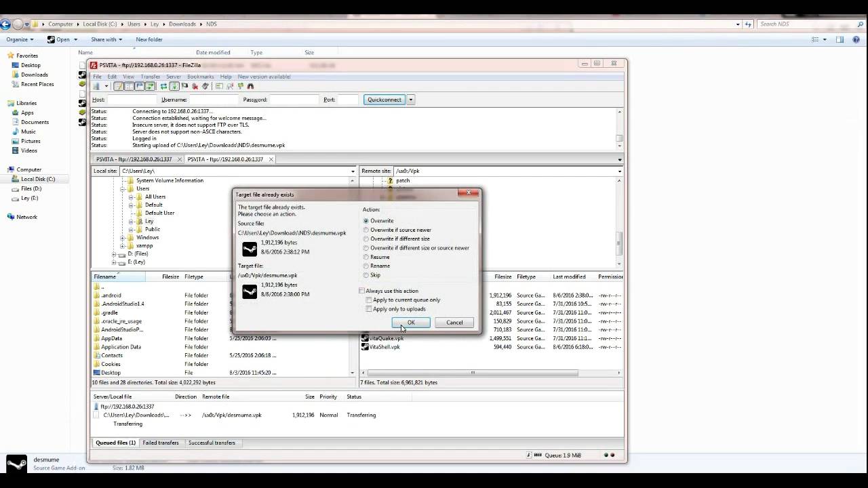
Task: Toggle message log display icon
Action: point(119,86)
